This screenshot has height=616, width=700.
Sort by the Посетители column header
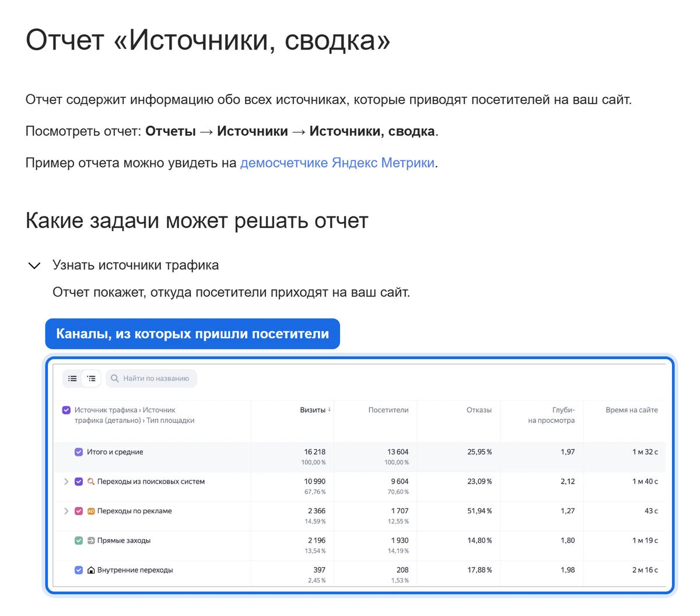click(x=388, y=410)
